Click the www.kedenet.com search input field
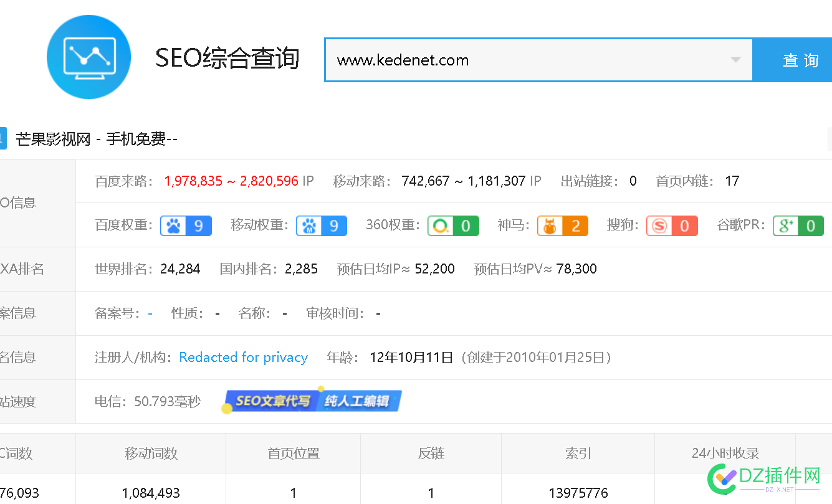Viewport: 832px width, 504px height. pos(538,60)
